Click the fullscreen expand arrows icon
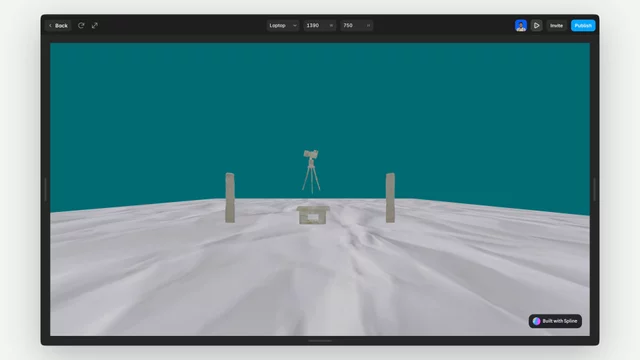Screen dimensions: 640x360 pos(95,25)
